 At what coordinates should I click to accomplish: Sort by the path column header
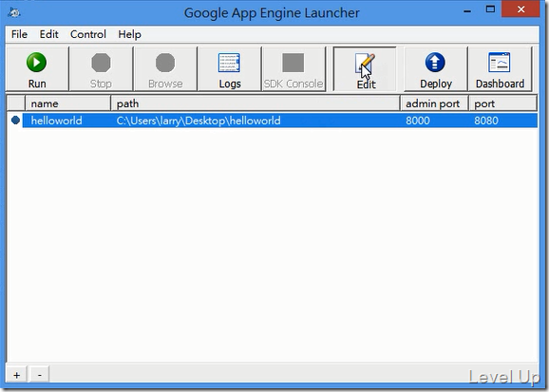[x=256, y=103]
